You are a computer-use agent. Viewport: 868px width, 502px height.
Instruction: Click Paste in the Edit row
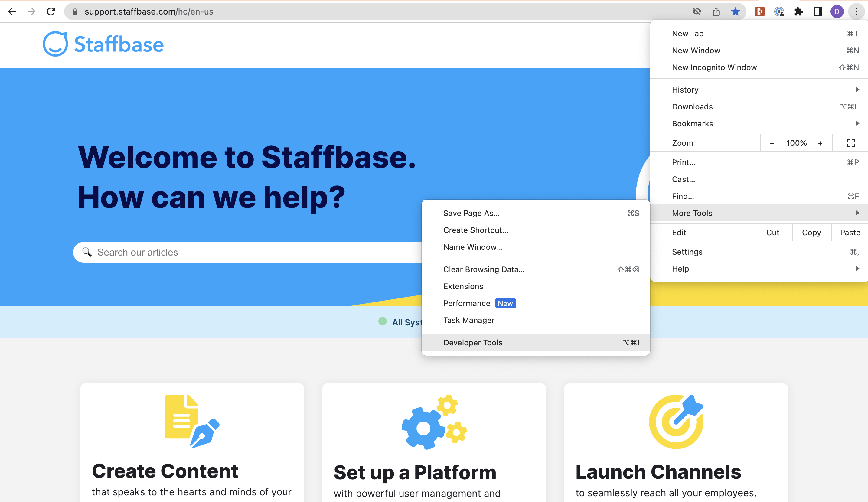tap(850, 233)
